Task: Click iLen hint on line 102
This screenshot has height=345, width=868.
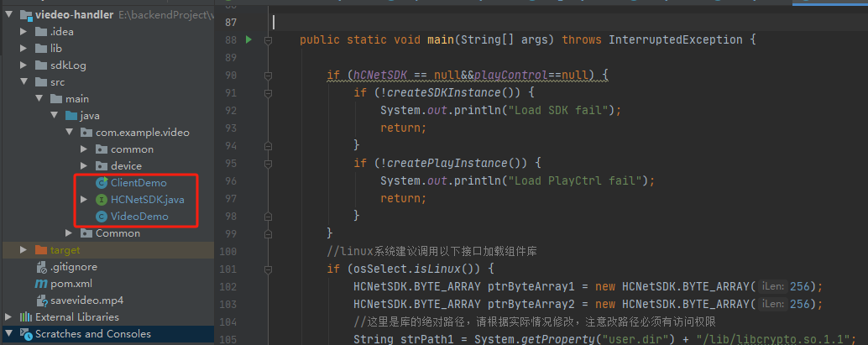Action: click(773, 287)
